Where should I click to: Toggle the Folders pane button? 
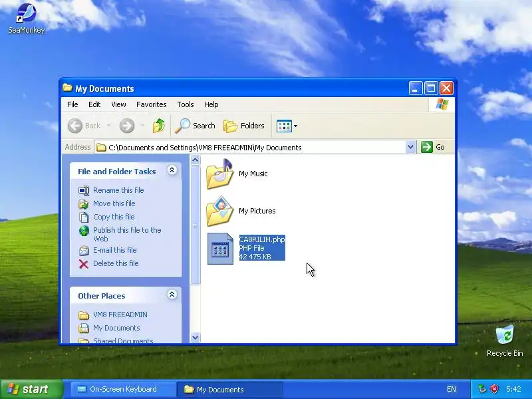coord(244,126)
